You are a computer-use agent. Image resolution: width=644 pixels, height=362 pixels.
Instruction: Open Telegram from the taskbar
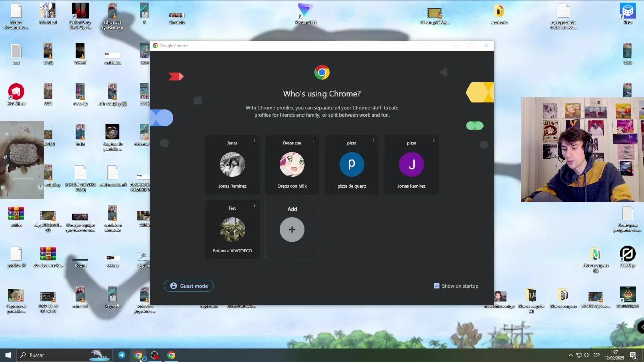122,355
